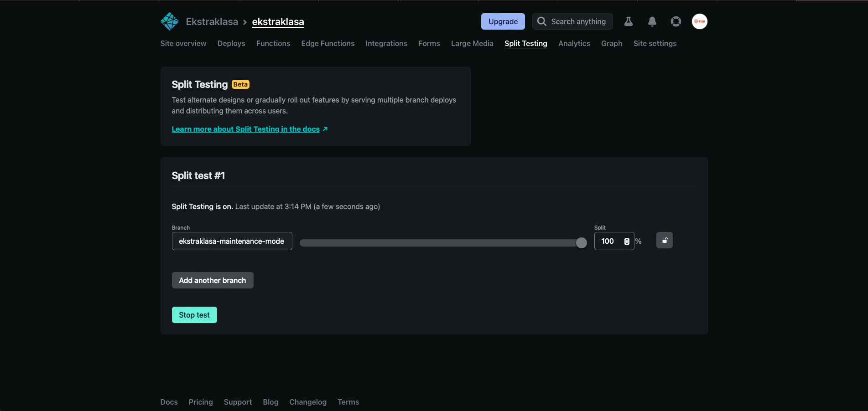
Task: Open the Functions tab
Action: [273, 43]
